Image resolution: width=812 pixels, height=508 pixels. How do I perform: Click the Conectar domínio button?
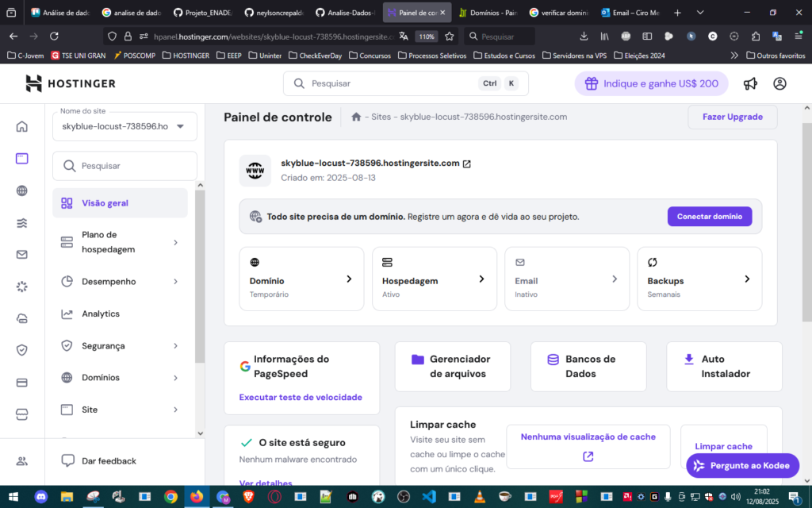coord(709,217)
